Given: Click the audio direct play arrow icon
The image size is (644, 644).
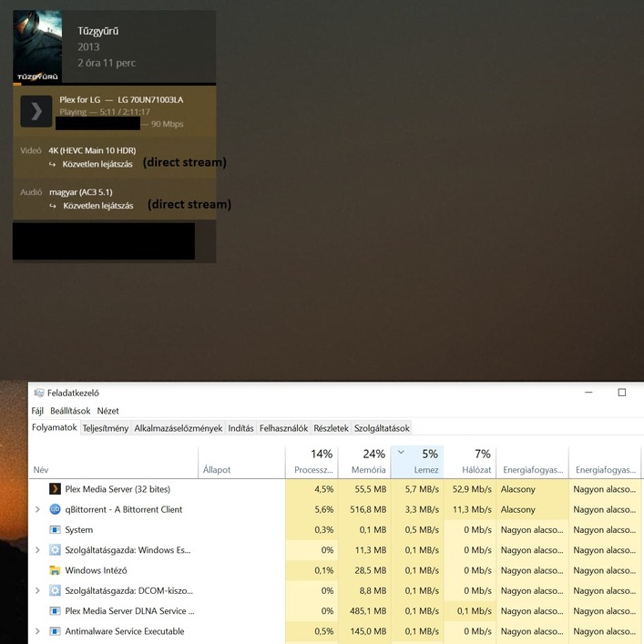Looking at the screenshot, I should coord(53,206).
